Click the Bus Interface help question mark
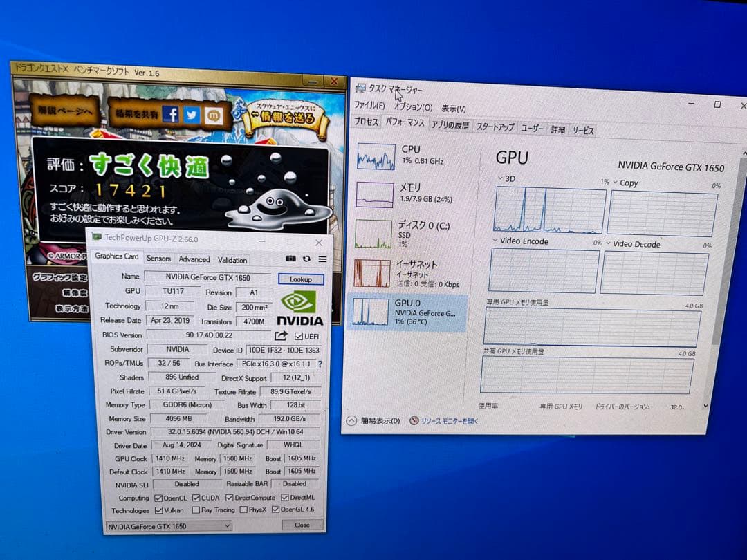The width and height of the screenshot is (747, 560). pyautogui.click(x=319, y=364)
